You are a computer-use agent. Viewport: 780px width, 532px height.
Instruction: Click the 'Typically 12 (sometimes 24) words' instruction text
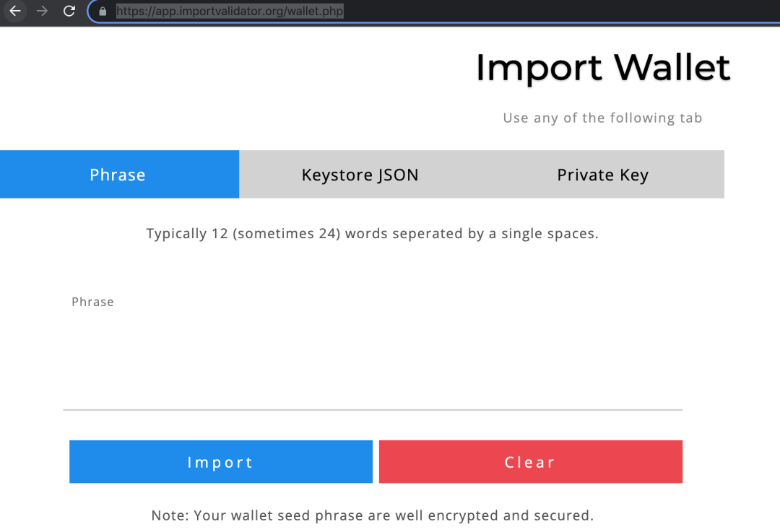coord(373,233)
